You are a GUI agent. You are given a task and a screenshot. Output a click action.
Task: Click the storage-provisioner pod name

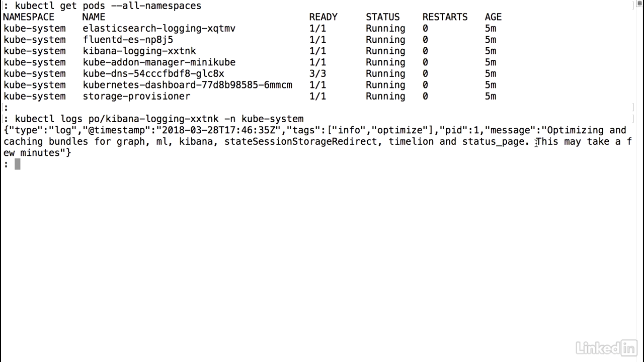pyautogui.click(x=136, y=97)
